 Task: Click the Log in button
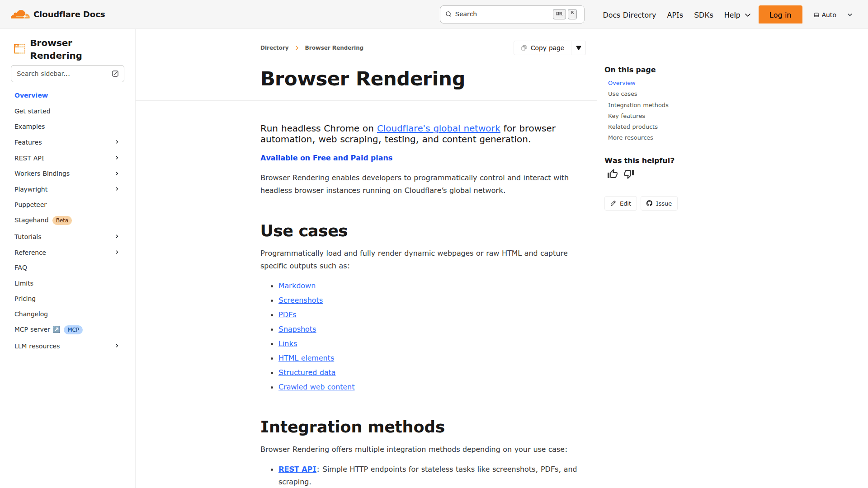click(x=780, y=14)
